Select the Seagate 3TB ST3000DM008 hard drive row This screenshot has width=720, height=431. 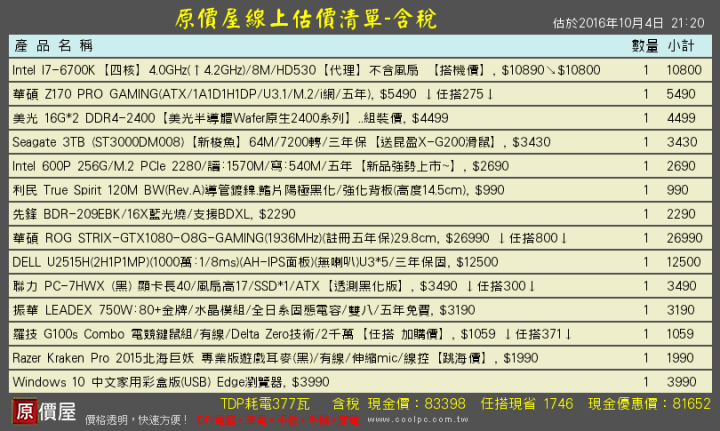[x=360, y=142]
